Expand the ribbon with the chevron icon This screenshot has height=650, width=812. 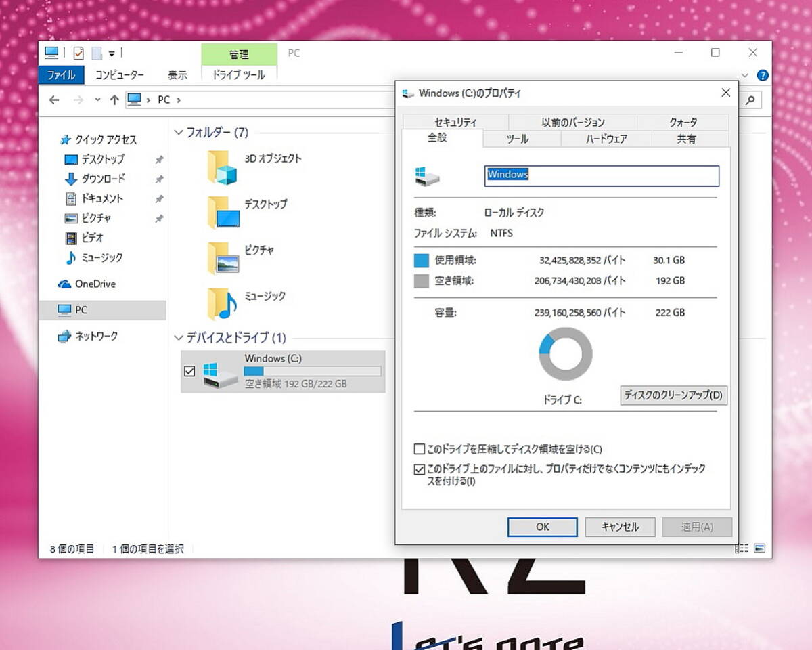tap(745, 75)
